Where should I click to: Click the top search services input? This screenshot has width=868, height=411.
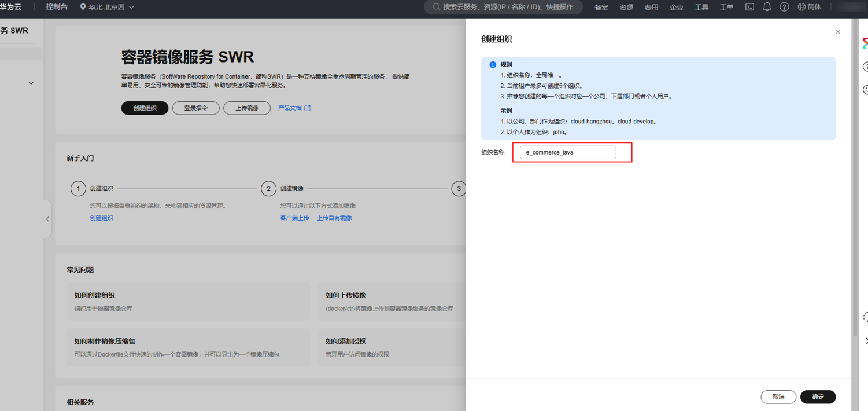coord(504,7)
